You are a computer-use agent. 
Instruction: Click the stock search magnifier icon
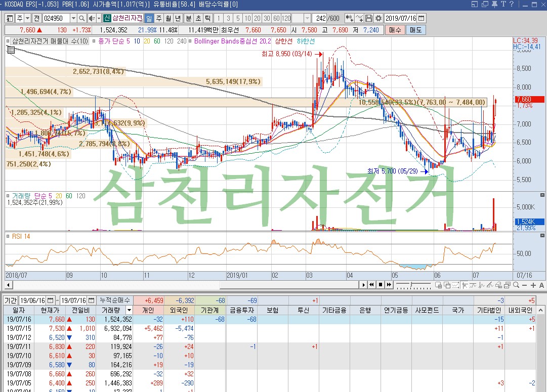[x=81, y=18]
